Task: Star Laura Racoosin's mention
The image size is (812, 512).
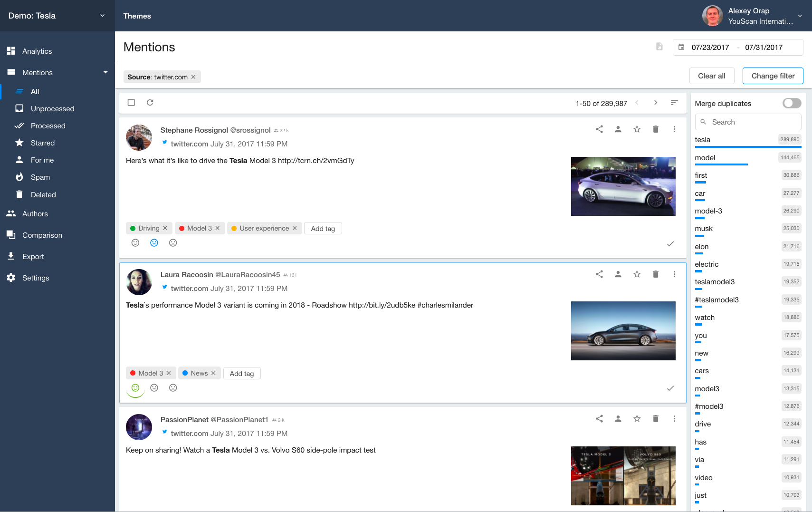Action: (637, 274)
